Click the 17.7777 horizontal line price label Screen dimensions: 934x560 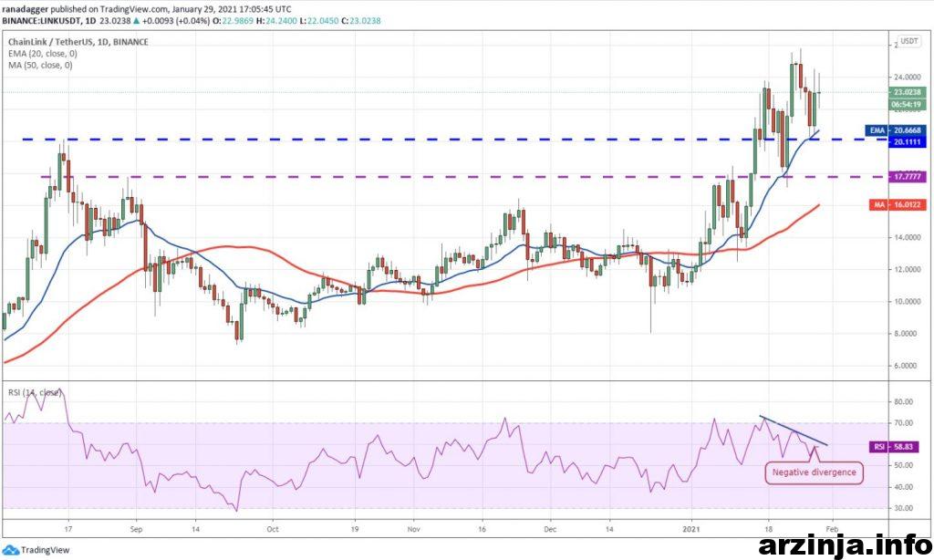coord(908,176)
